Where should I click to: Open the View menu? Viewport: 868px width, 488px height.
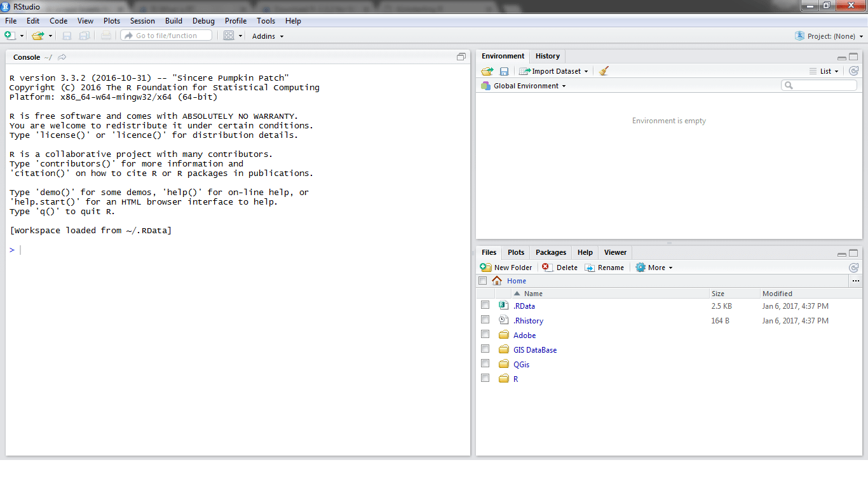click(85, 21)
